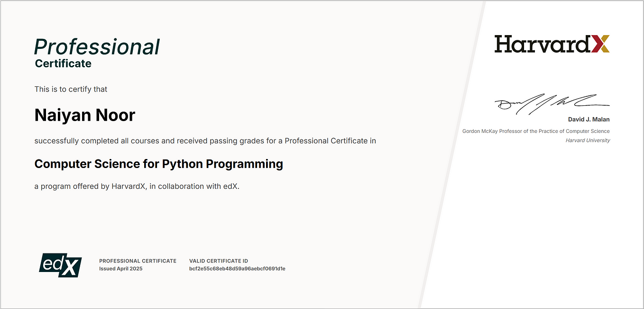The width and height of the screenshot is (644, 309).
Task: Click the 'Professional' heading text
Action: pos(97,47)
